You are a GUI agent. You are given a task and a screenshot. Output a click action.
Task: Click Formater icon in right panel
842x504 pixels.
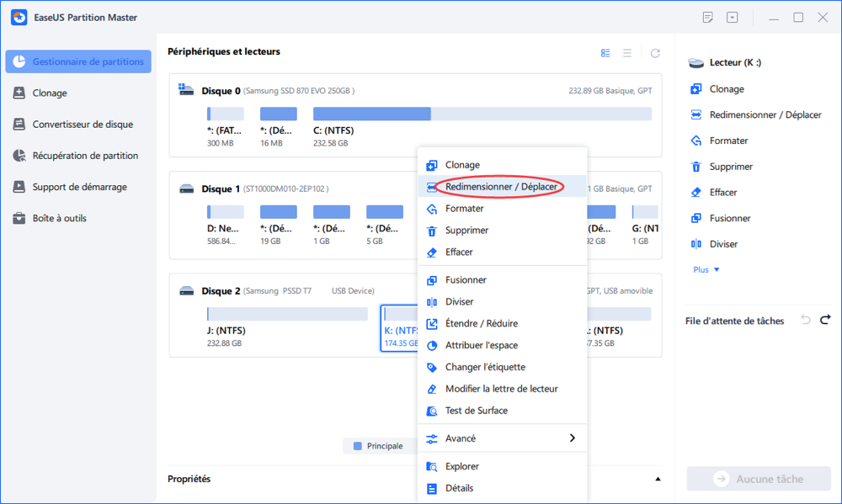(x=695, y=141)
